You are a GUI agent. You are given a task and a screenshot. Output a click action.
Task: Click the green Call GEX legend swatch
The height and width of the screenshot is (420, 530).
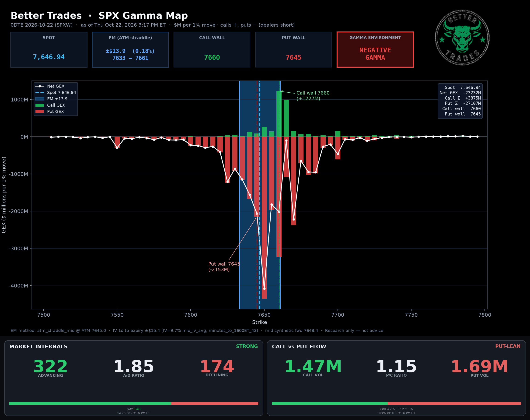pyautogui.click(x=40, y=105)
